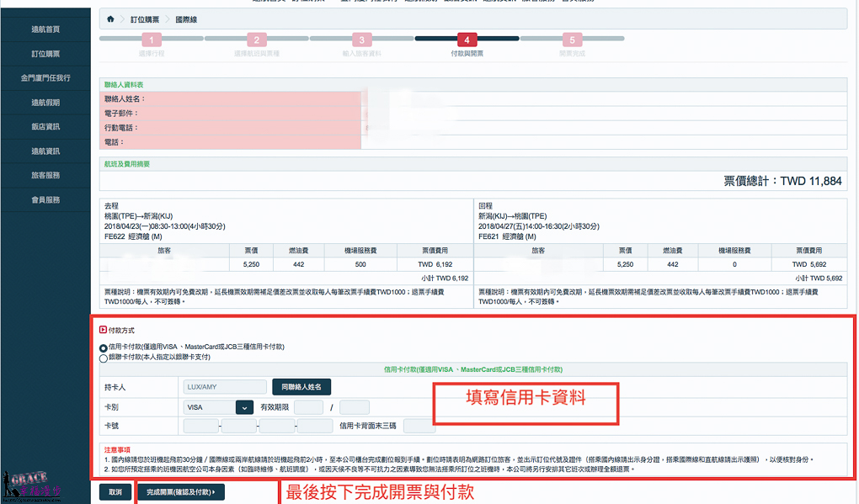
Task: Click the 同聯絡人姓名 button
Action: pos(301,387)
